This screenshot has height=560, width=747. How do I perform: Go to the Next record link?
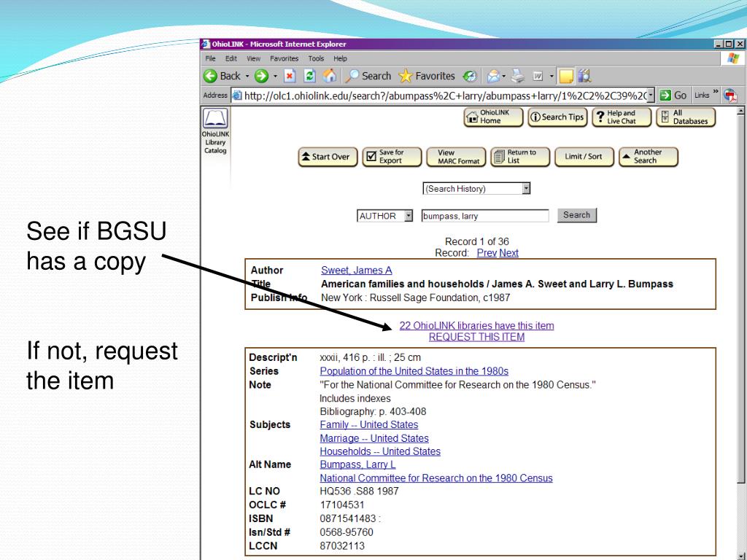508,253
